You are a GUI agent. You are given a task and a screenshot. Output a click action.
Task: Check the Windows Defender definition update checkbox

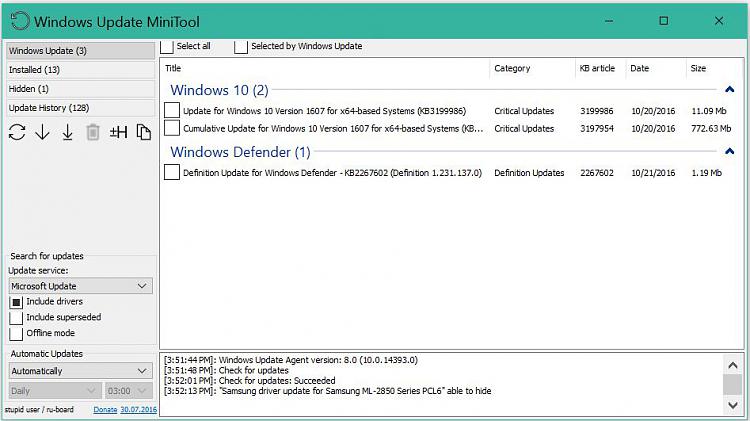[172, 172]
